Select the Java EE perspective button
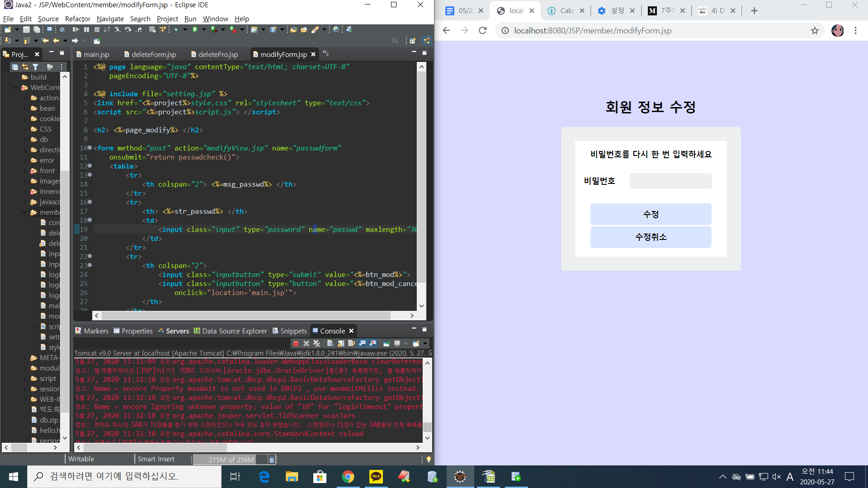Viewport: 868px width, 488px height. click(427, 41)
